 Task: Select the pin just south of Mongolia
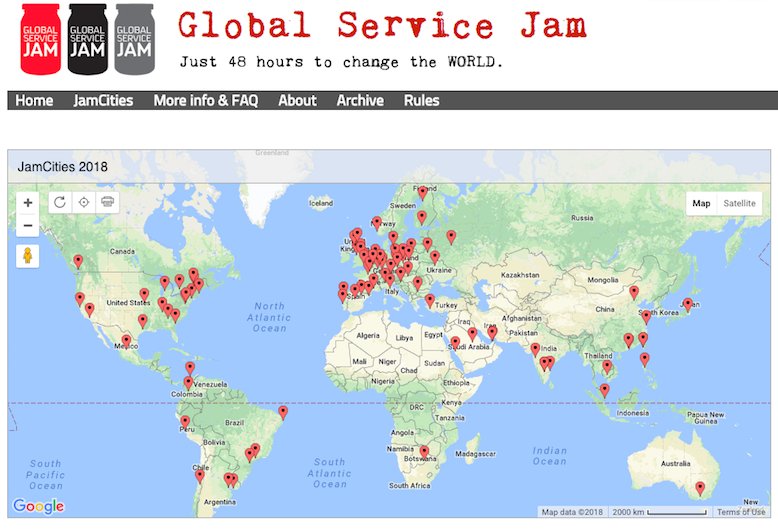[x=634, y=292]
